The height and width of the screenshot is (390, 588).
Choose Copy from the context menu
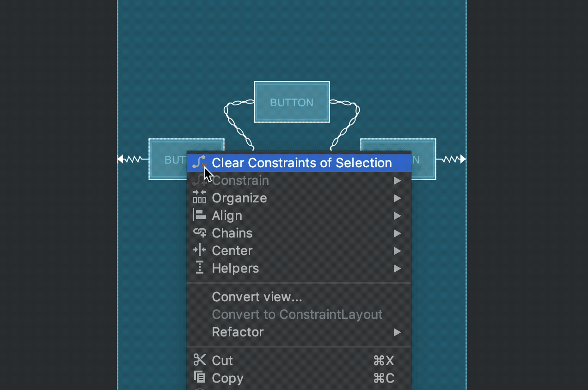(x=227, y=378)
